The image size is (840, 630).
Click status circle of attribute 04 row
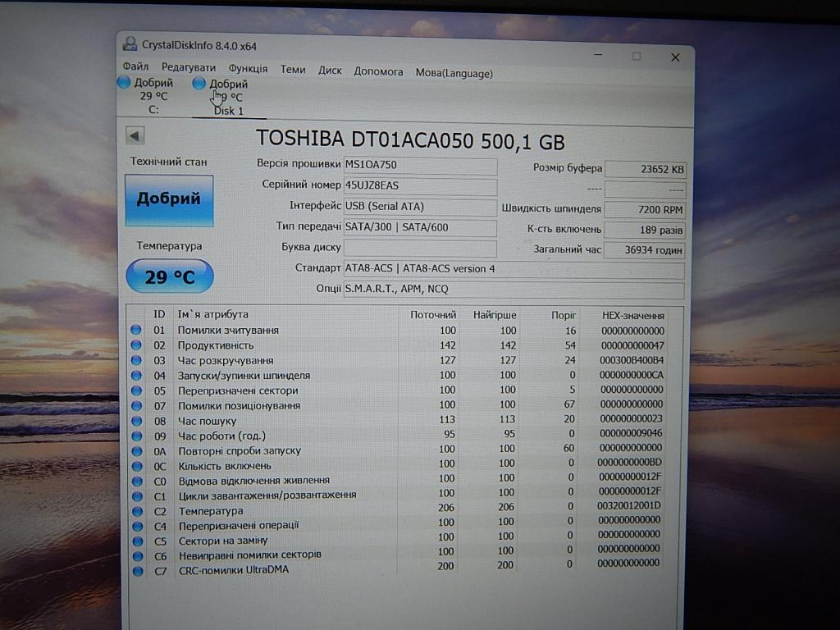(136, 376)
